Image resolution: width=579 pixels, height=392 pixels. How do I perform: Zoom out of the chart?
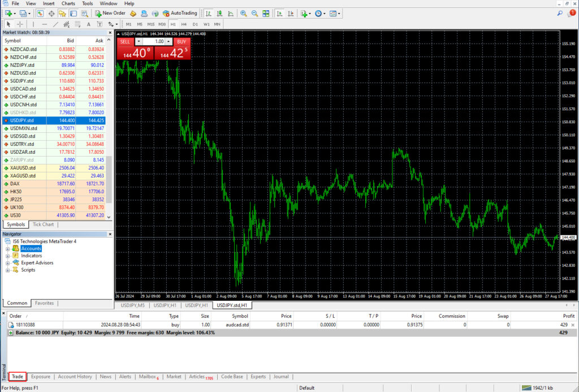pos(254,14)
